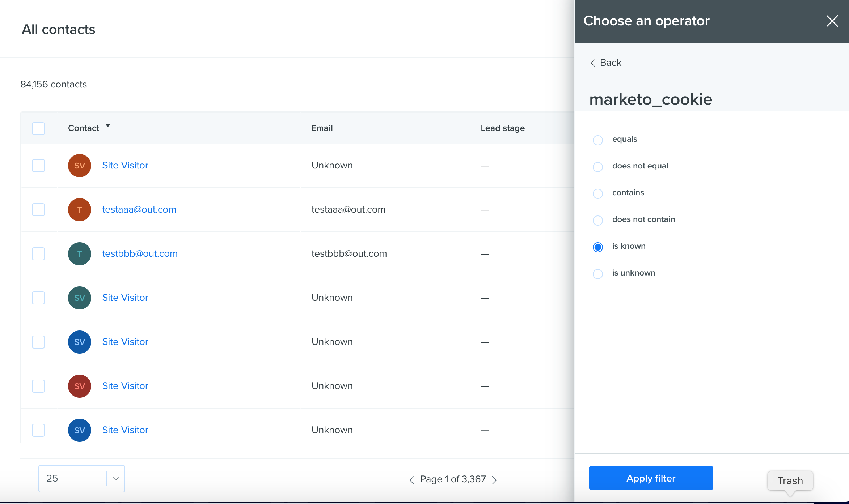Check the box for testaaa@out.com row
This screenshot has width=849, height=504.
coord(38,209)
